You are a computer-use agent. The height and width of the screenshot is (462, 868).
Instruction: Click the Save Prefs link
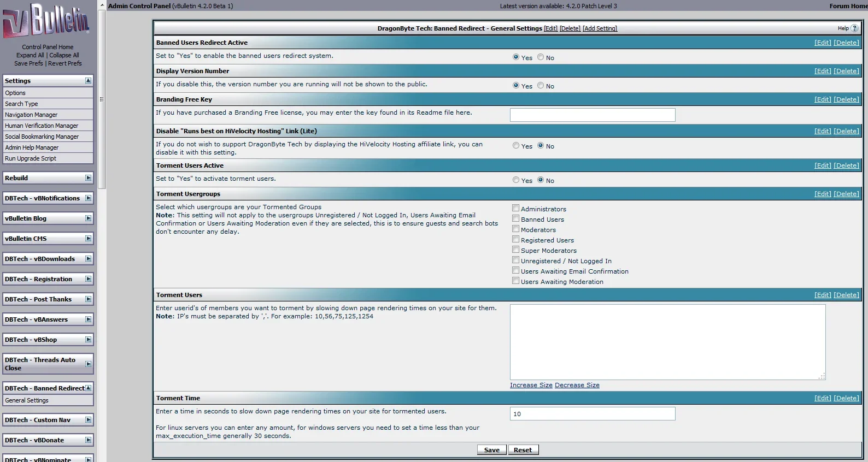pyautogui.click(x=28, y=63)
